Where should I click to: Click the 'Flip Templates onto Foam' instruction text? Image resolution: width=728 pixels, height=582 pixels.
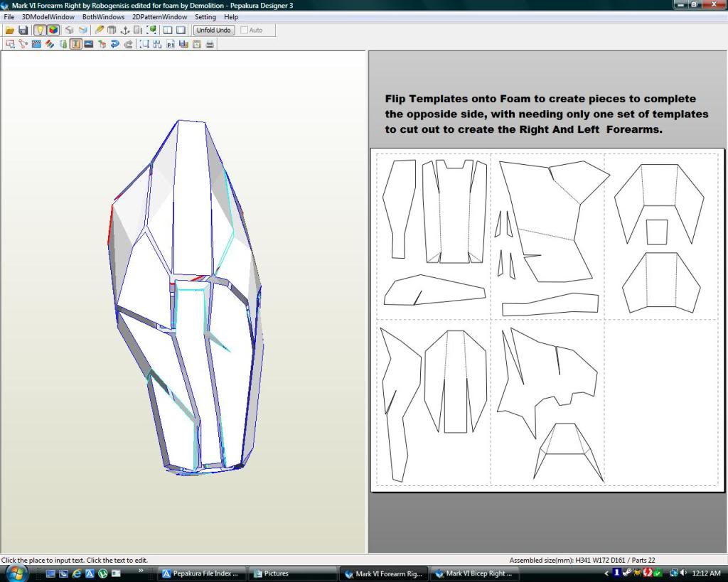[547, 114]
